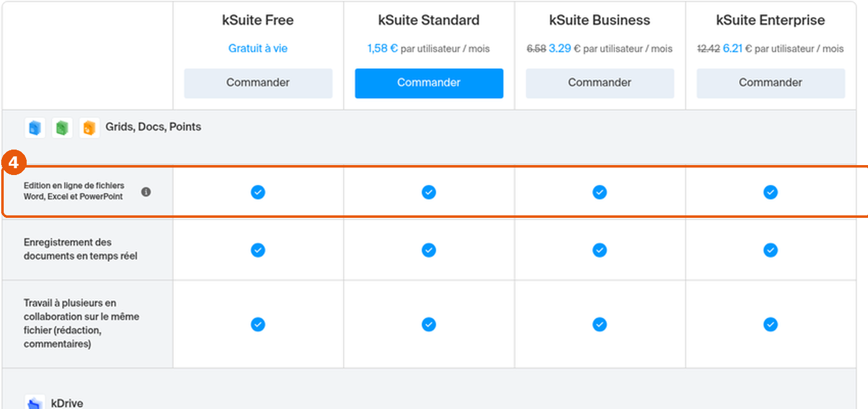868x409 pixels.
Task: Click kSuite Enterprise check for Edition en ligne
Action: tap(771, 192)
